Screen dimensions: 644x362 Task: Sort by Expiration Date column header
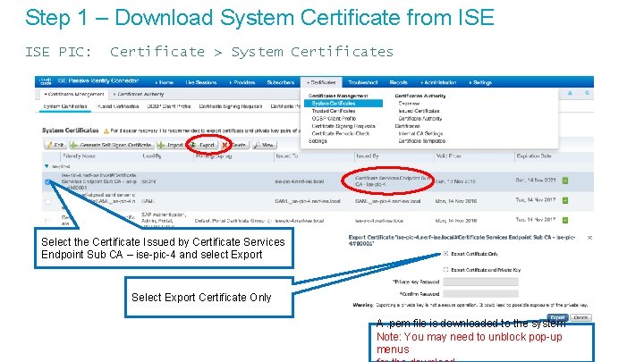(533, 156)
